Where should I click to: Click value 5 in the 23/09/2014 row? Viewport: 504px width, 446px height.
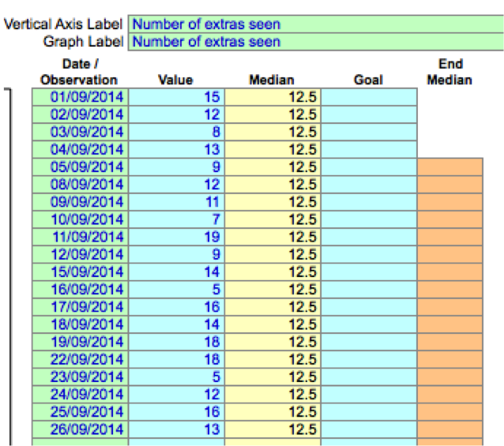176,377
